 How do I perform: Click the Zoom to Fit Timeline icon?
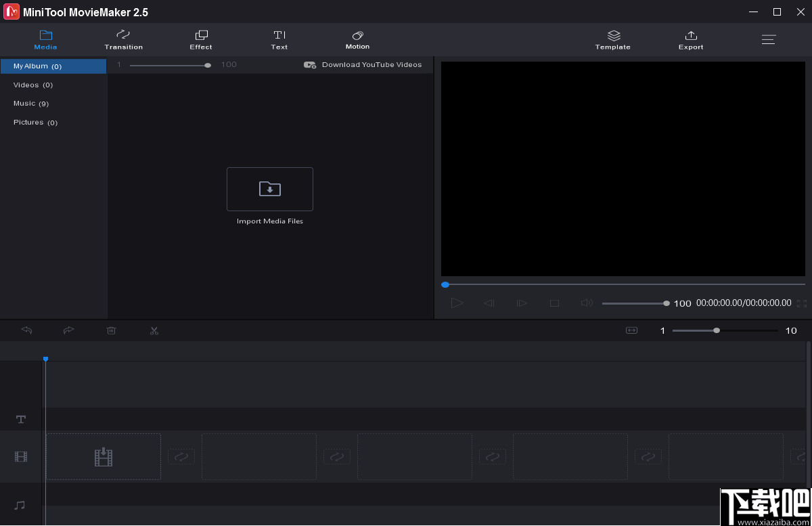(x=631, y=330)
